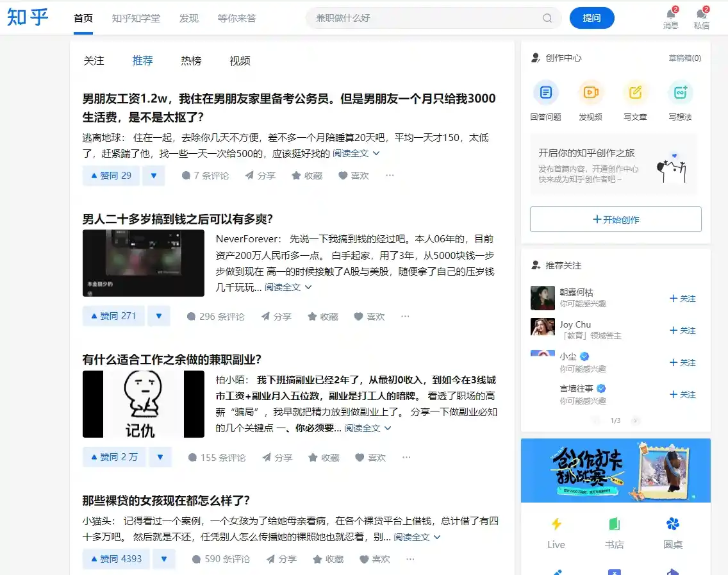The width and height of the screenshot is (728, 575).
Task: Open 等你来答 in top nav
Action: click(x=236, y=18)
